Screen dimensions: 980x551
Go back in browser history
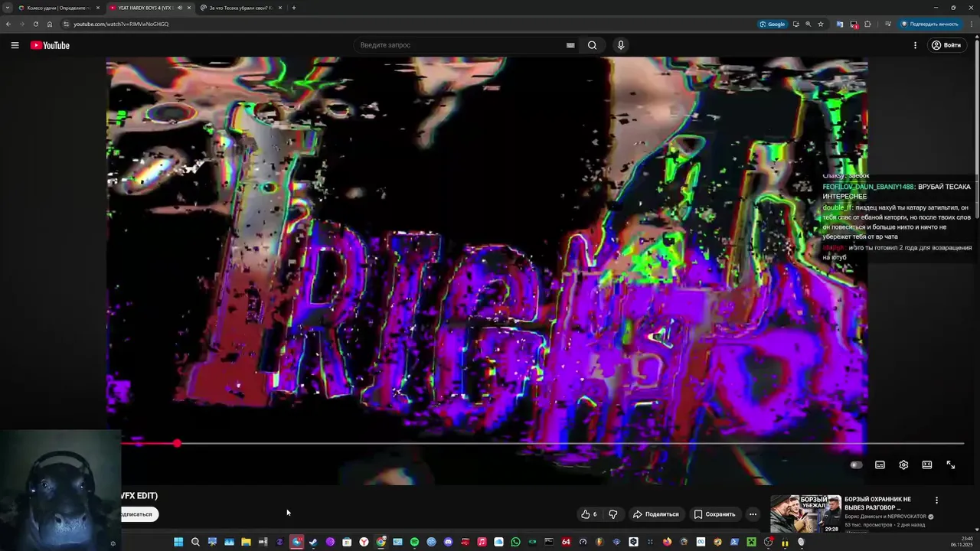(8, 24)
